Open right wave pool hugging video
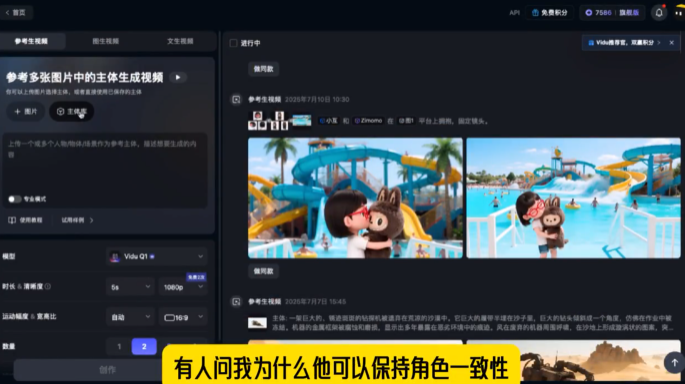The width and height of the screenshot is (685, 384). (x=573, y=198)
